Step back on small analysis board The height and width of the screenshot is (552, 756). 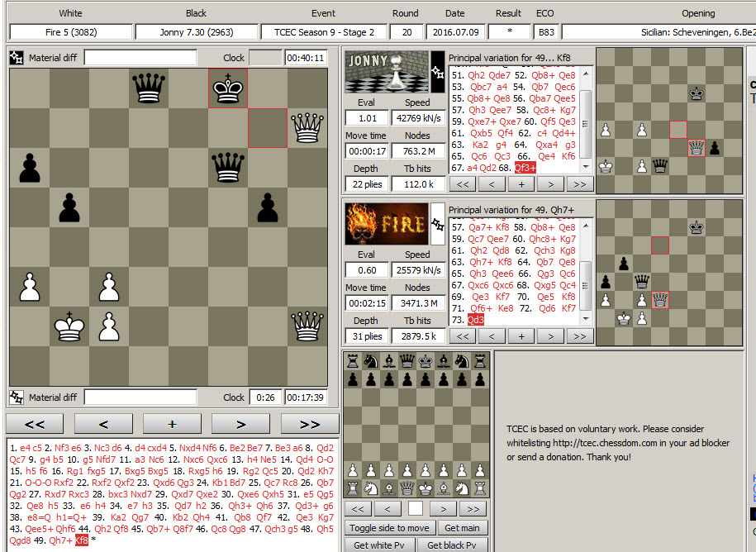coord(388,508)
